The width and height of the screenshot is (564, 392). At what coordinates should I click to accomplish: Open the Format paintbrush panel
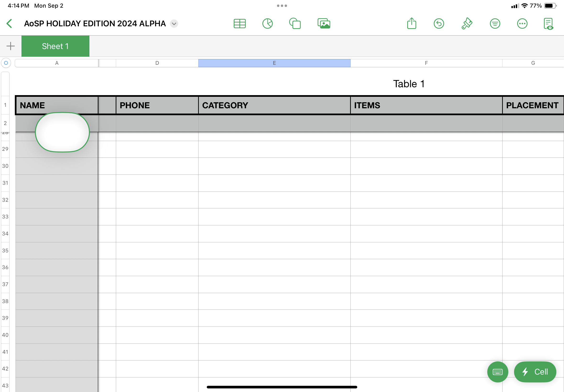tap(467, 24)
